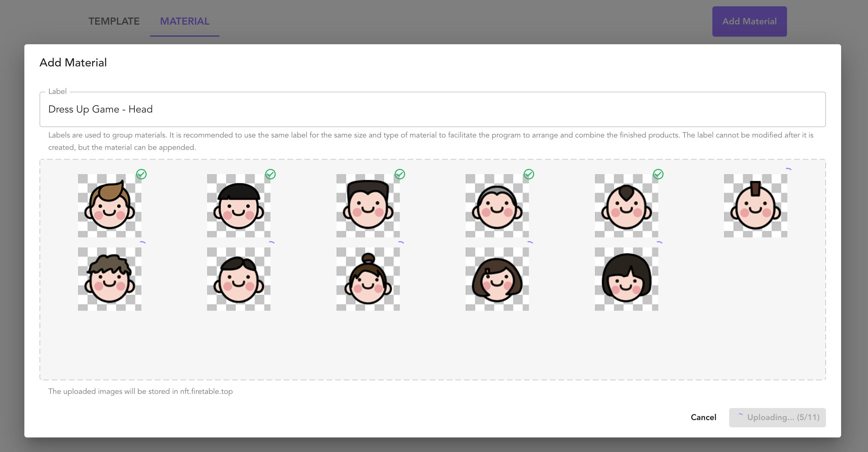Click spinner above curly brown hair head
Image resolution: width=868 pixels, height=452 pixels.
(x=142, y=242)
